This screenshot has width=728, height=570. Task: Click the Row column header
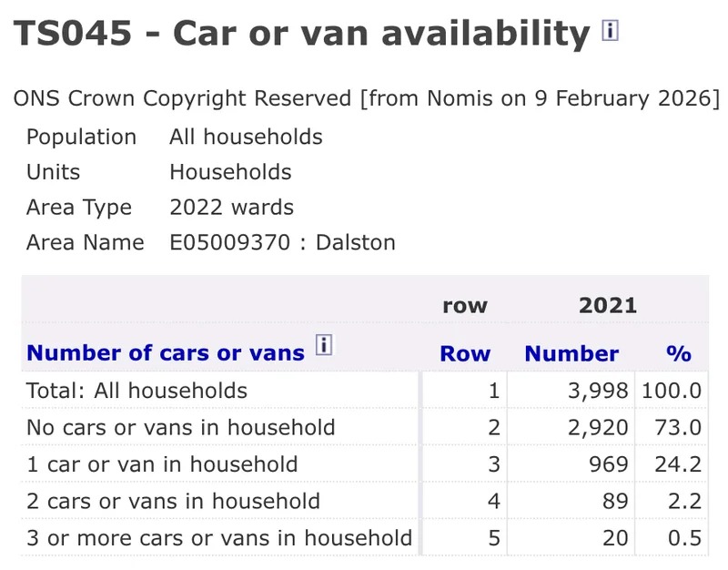point(465,353)
